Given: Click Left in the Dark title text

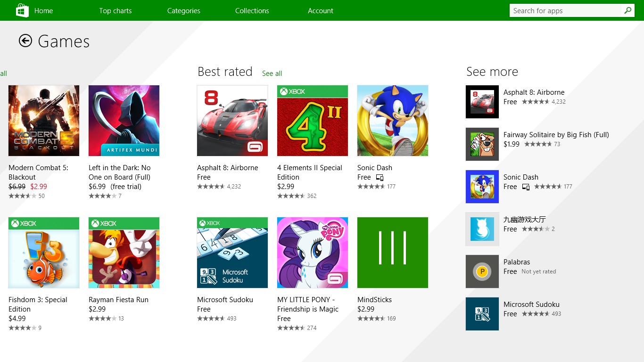Looking at the screenshot, I should tap(120, 173).
